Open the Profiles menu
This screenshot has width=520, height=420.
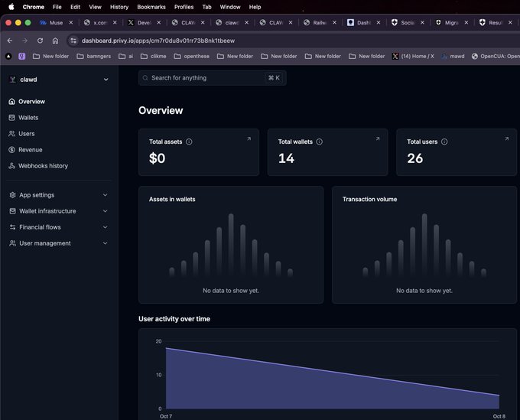(184, 7)
